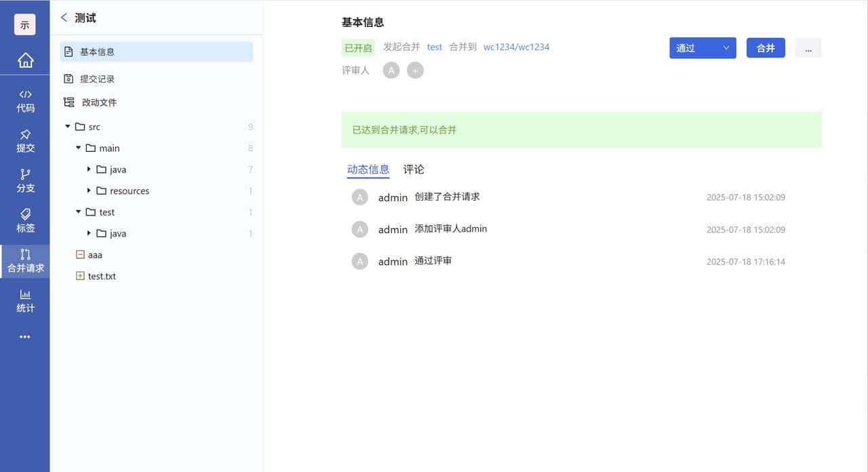Open the sidebar overflow (...) icon
868x472 pixels.
(x=25, y=337)
